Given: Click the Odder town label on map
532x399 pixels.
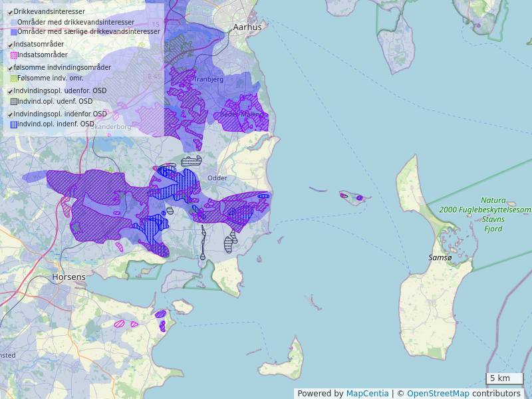Looking at the screenshot, I should [x=217, y=178].
